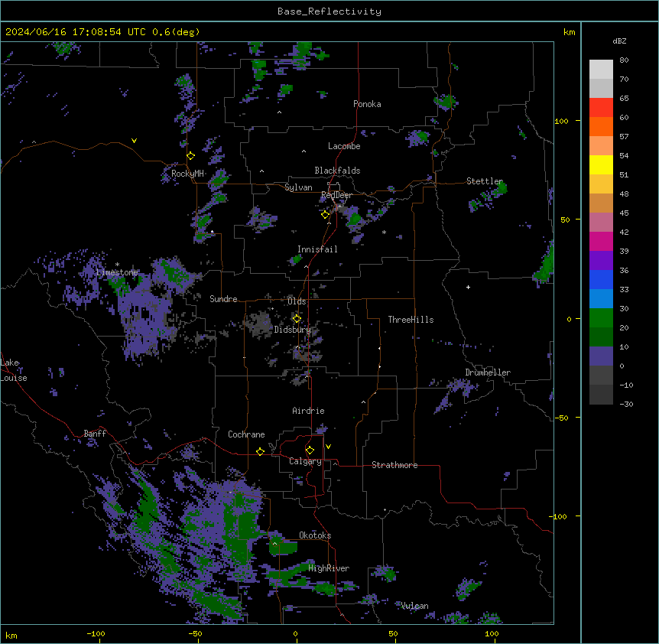659x644 pixels.
Task: Select the ThreeHills label
Action: pyautogui.click(x=411, y=320)
